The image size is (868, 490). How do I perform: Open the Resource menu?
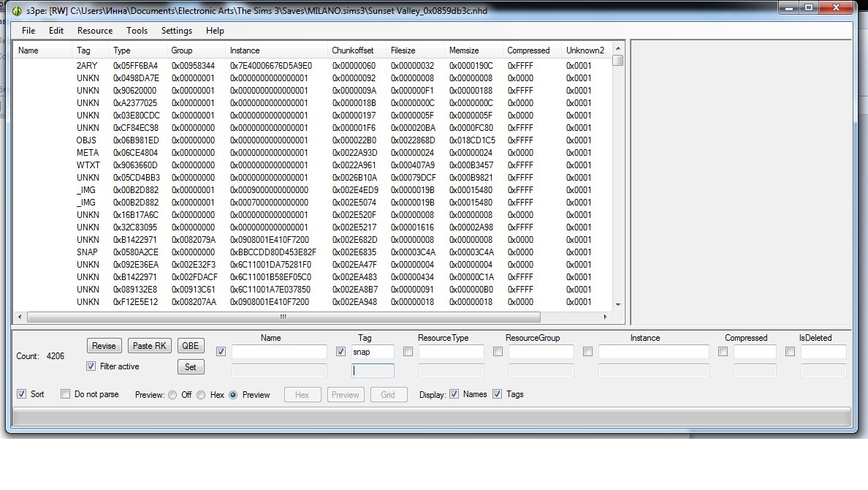pos(95,31)
